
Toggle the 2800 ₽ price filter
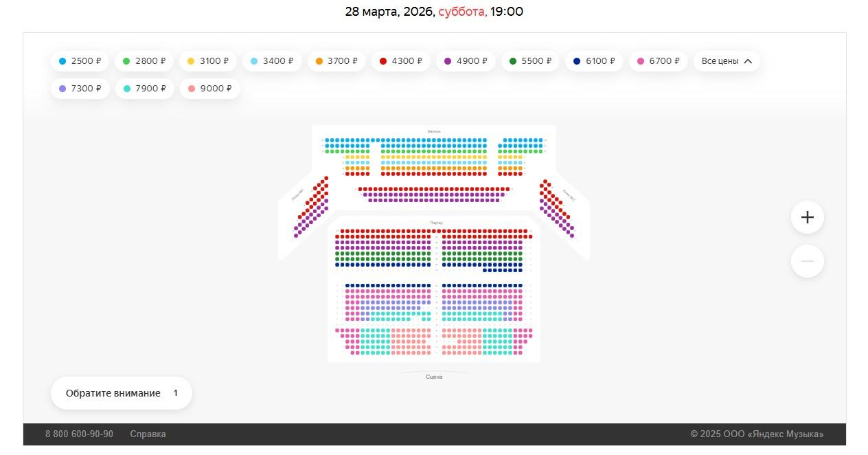(x=144, y=61)
